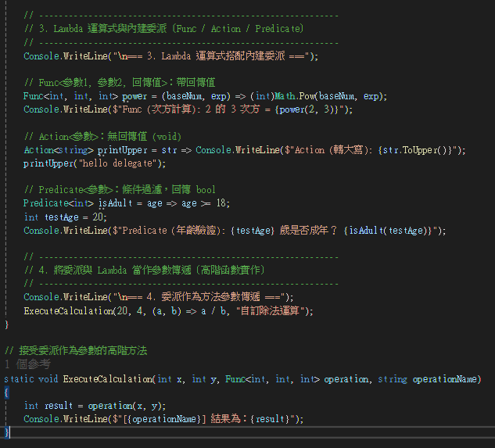495x448 pixels.
Task: Click the 'operation' parameter in the method signature
Action: pos(346,379)
